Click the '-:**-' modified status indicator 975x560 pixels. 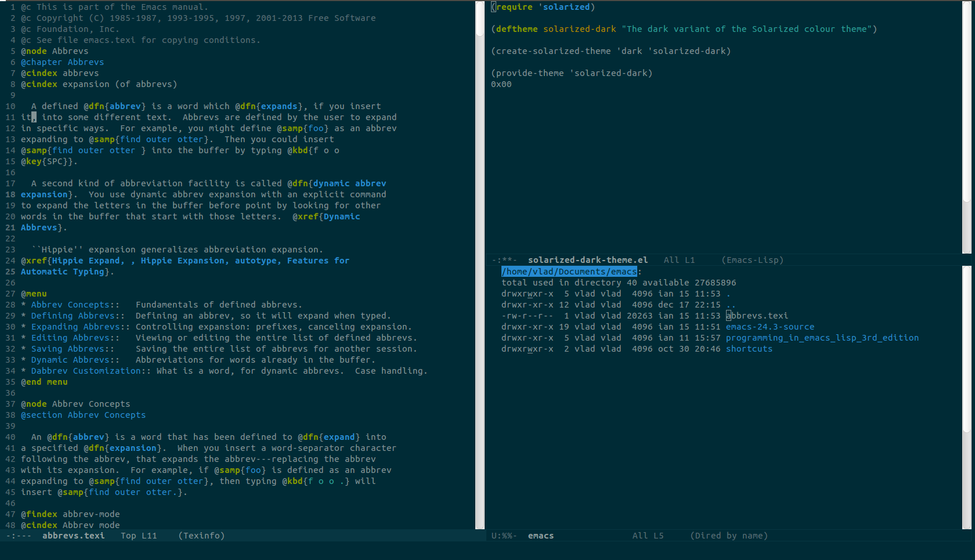tap(504, 260)
